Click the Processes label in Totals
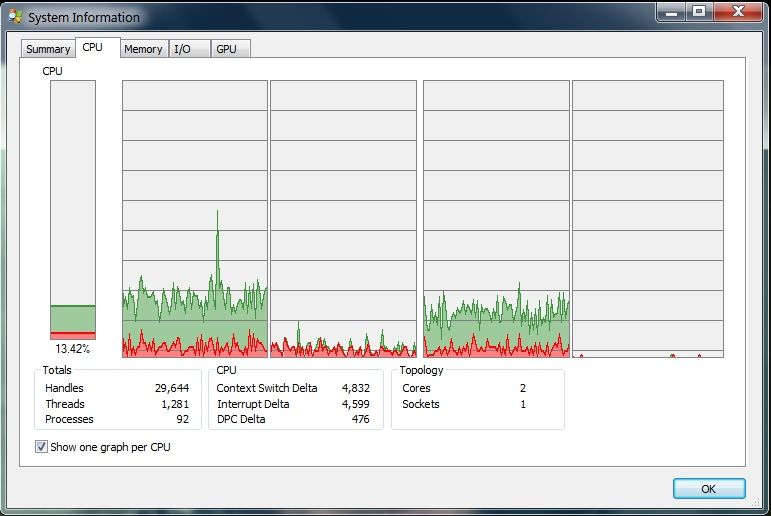Viewport: 771px width, 516px height. pyautogui.click(x=69, y=419)
